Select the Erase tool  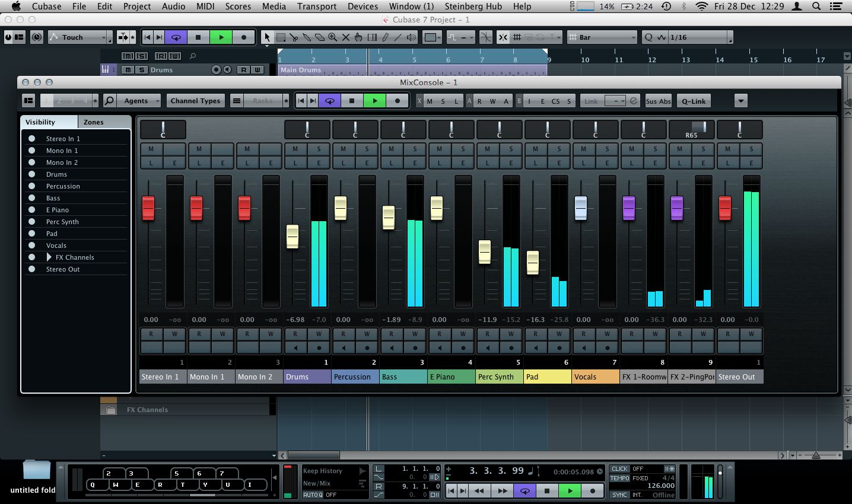pos(319,37)
